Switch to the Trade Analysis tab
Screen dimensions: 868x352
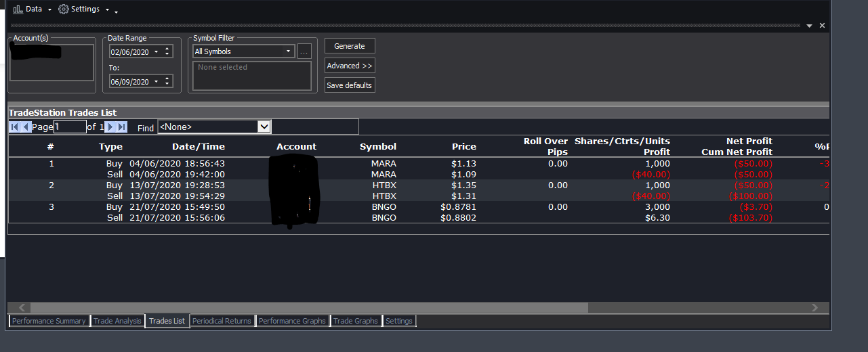117,321
